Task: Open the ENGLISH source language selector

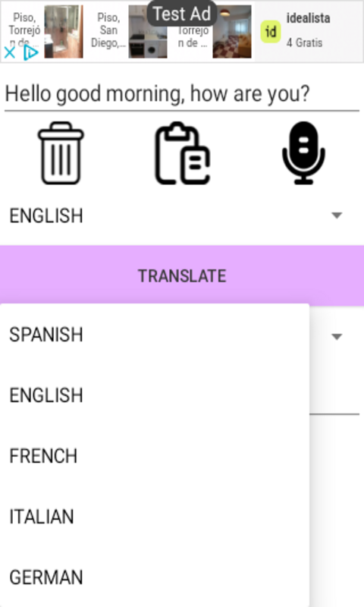Action: click(x=182, y=215)
